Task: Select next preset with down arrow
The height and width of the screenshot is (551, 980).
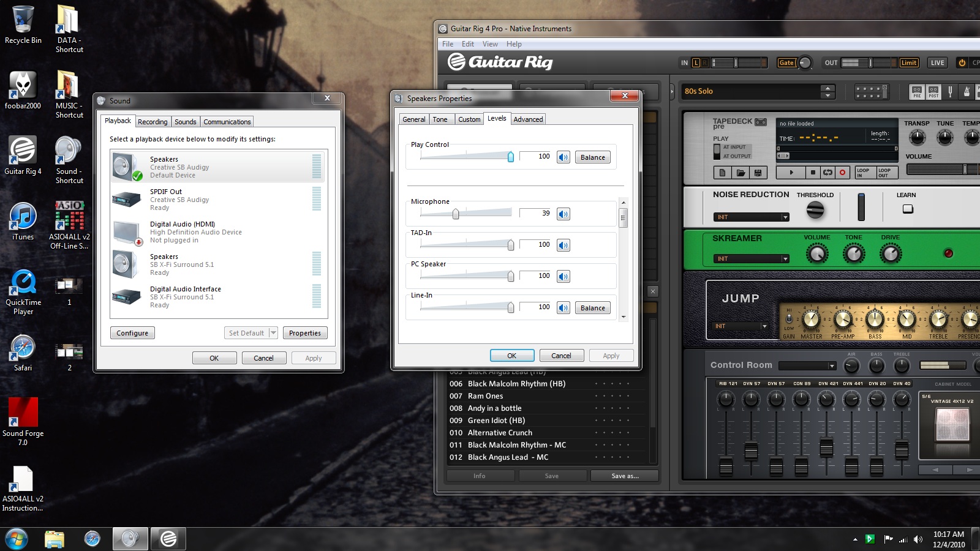Action: tap(828, 96)
